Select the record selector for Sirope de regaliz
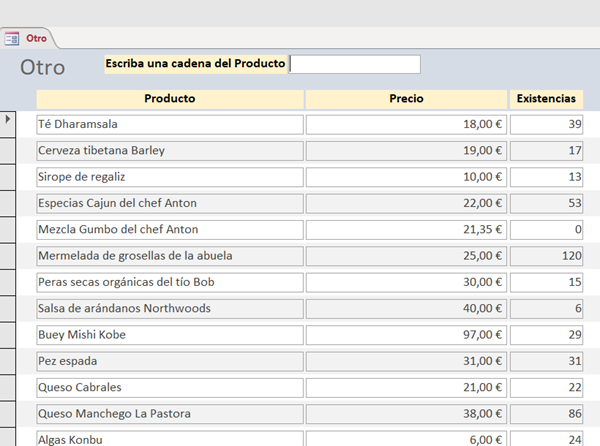The width and height of the screenshot is (600, 446). point(9,177)
